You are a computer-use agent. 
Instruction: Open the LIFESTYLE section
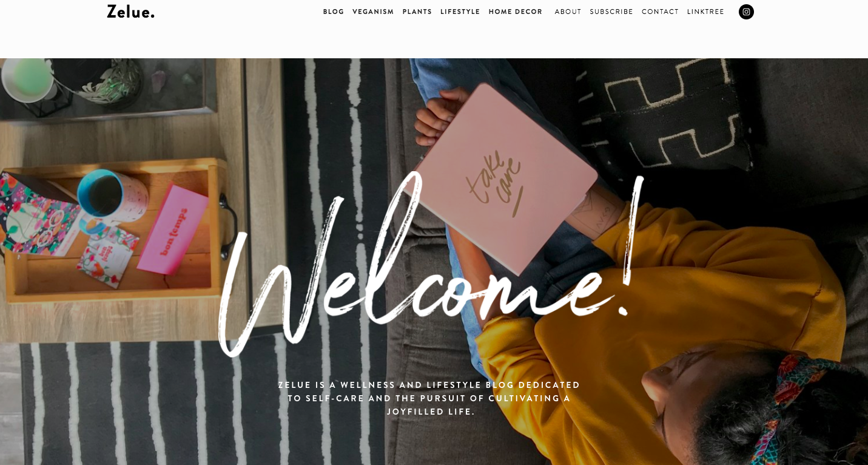pyautogui.click(x=460, y=12)
